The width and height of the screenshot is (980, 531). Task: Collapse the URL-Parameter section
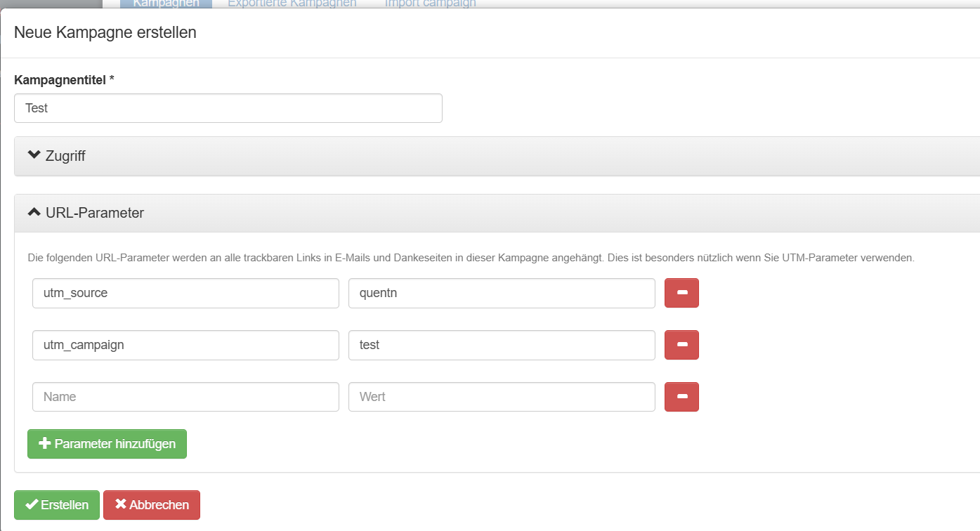(86, 213)
